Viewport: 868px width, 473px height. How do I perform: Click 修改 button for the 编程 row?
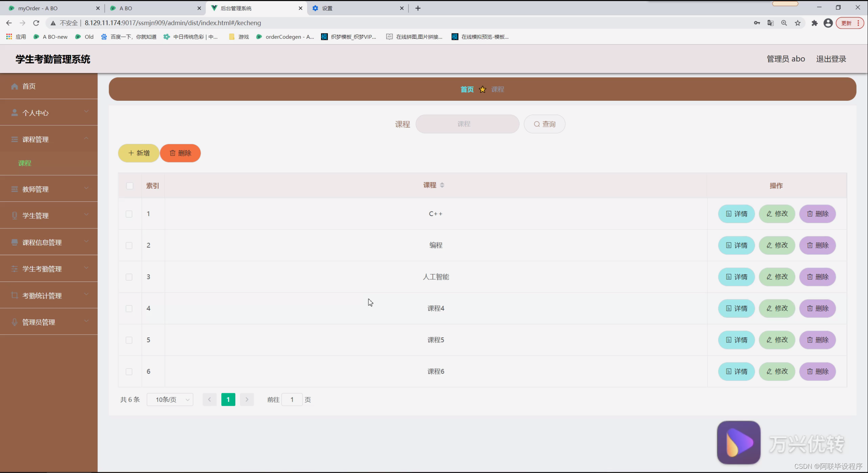tap(777, 245)
